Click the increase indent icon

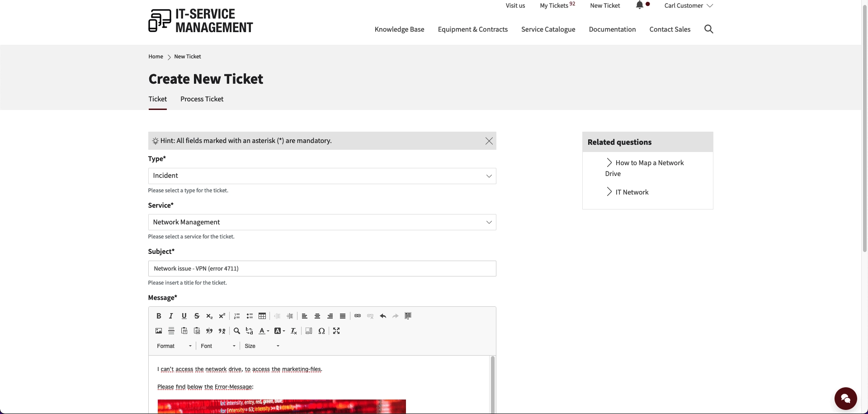[290, 316]
